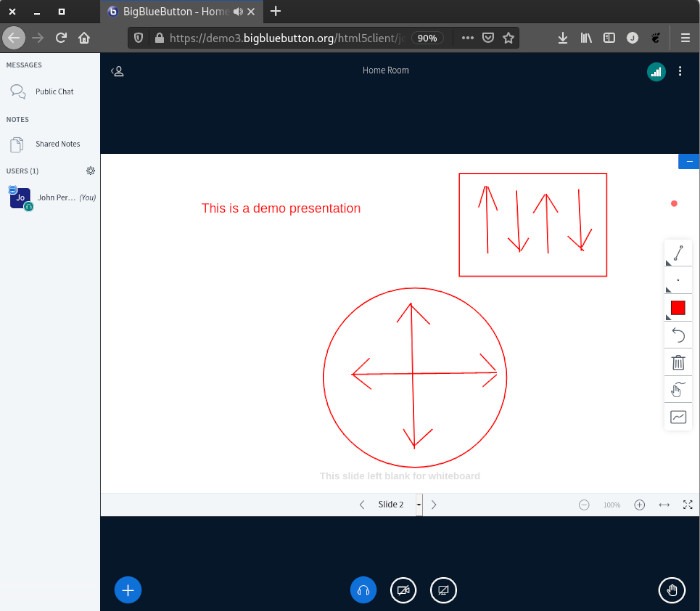Clear all annotations with trash icon
Viewport: 700px width, 611px height.
coord(678,362)
